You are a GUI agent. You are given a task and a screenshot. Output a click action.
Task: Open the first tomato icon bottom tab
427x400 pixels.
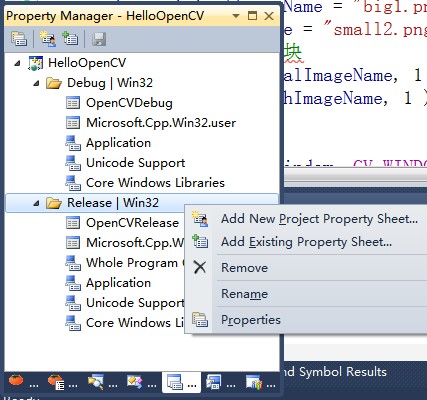point(23,382)
